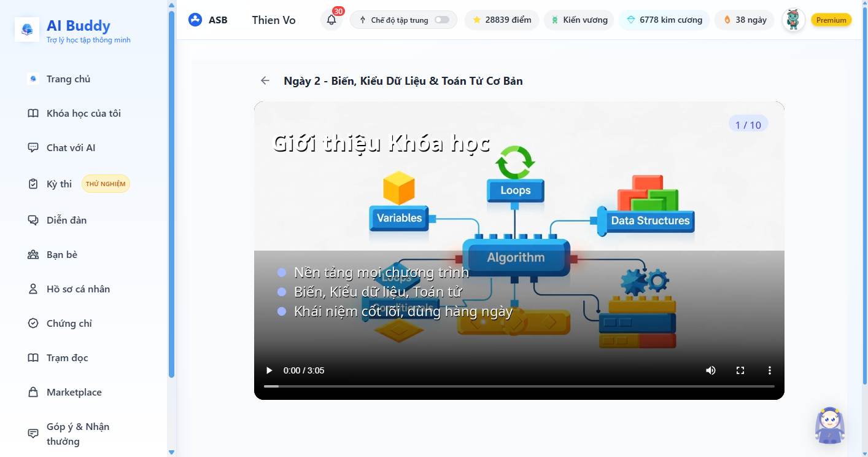
Task: Click the Kiến vương rank pill
Action: point(579,20)
